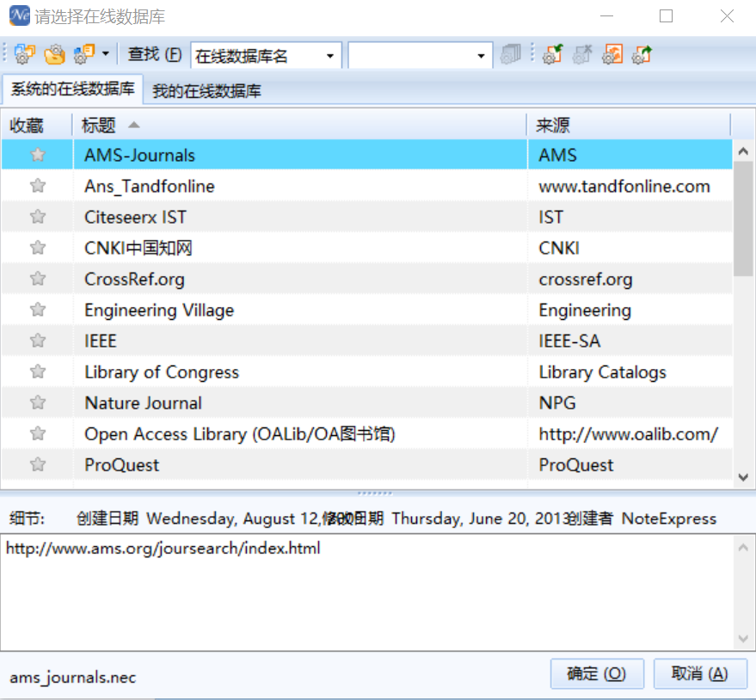Screen dimensions: 756x700
Task: Click the orange refresh gear toolbar icon
Action: coord(612,54)
